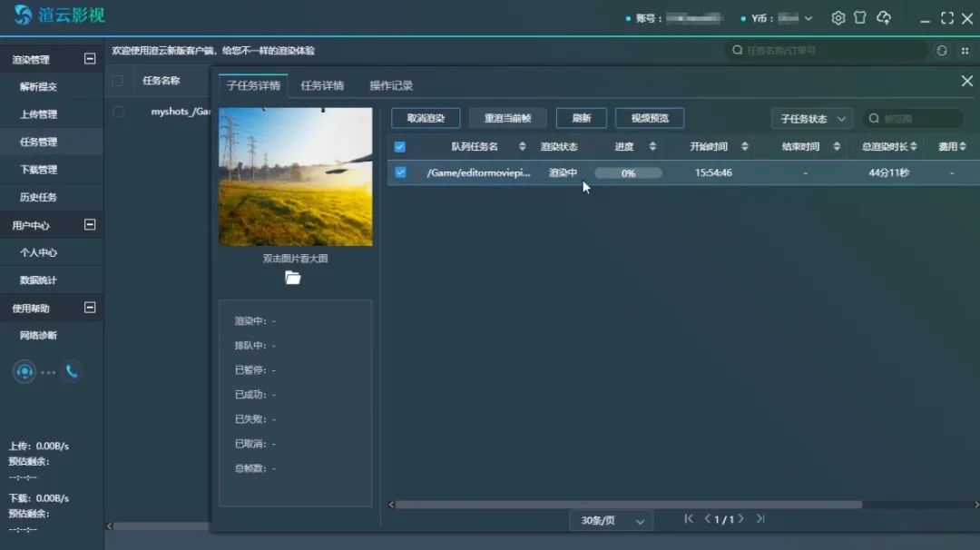Click the 0% render progress bar

(x=628, y=172)
